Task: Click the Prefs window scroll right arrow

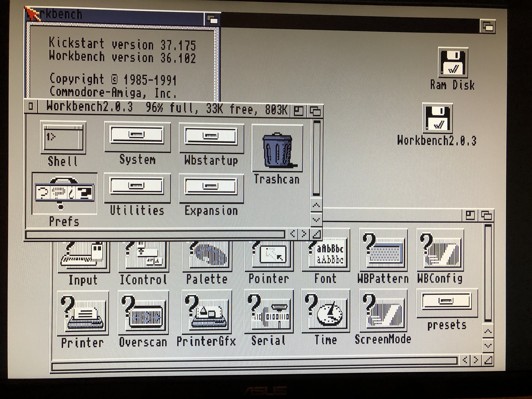Action: pyautogui.click(x=476, y=360)
